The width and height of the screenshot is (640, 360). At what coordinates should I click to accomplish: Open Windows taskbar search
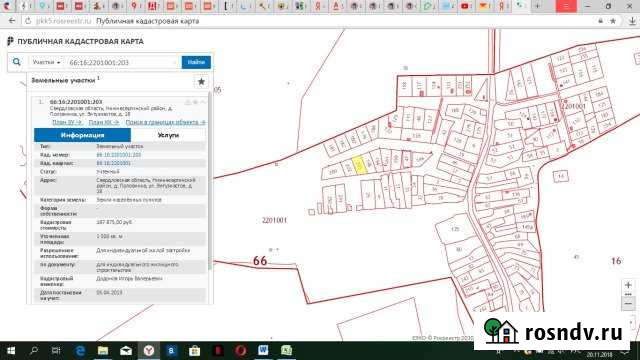tap(34, 351)
